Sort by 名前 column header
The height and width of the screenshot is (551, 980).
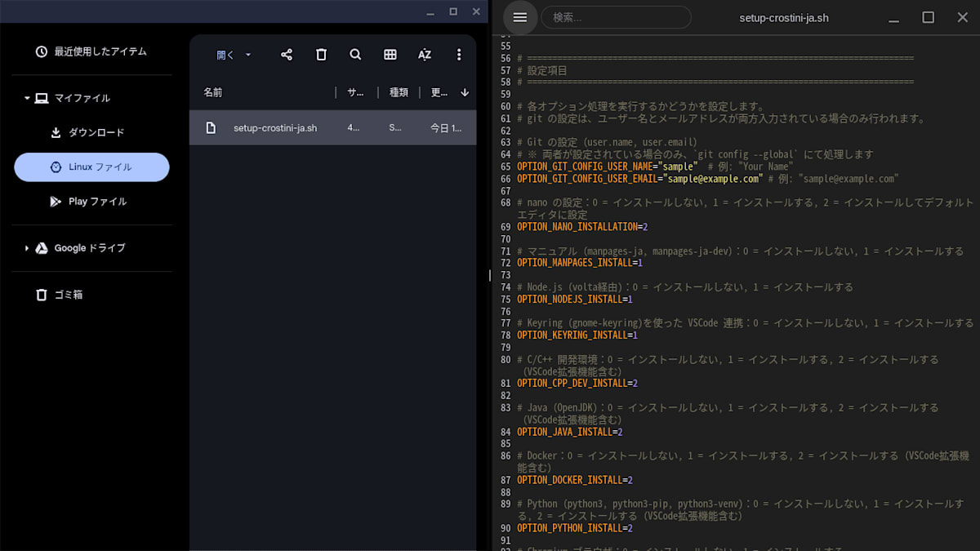click(213, 92)
